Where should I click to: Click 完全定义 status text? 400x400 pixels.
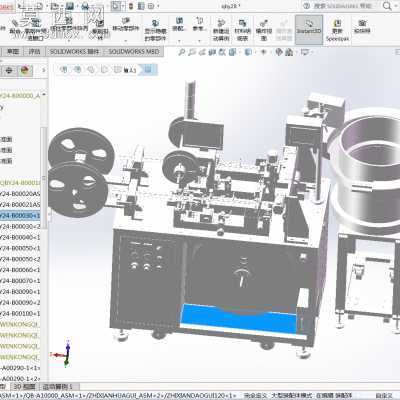pyautogui.click(x=255, y=396)
